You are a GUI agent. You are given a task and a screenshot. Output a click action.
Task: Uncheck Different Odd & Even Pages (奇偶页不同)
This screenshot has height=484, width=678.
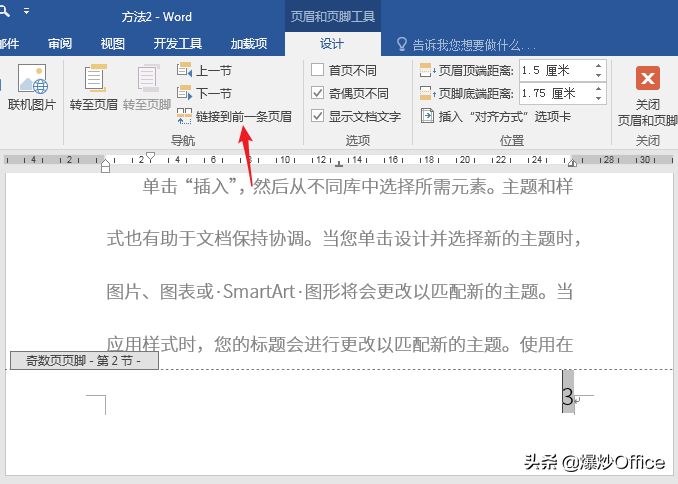coord(318,93)
